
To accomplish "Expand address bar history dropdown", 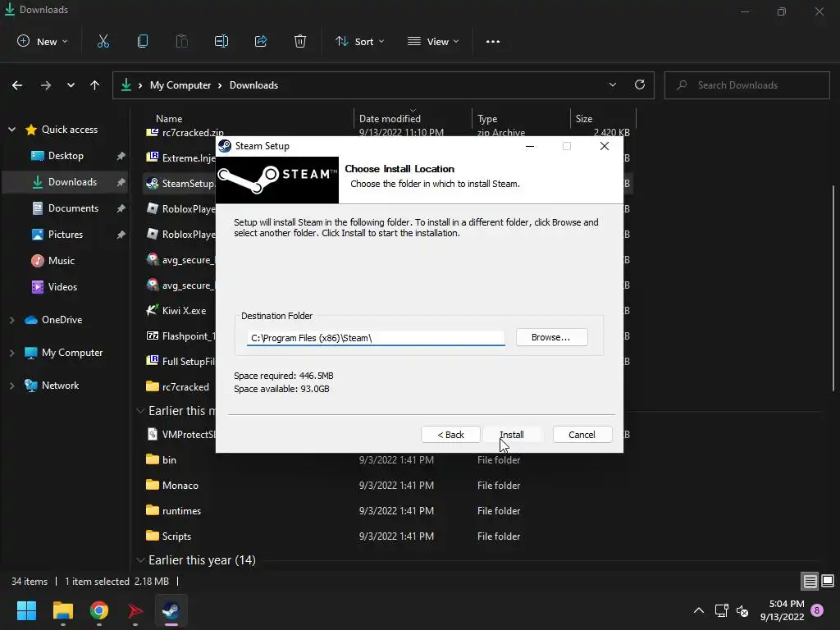I will pos(613,84).
